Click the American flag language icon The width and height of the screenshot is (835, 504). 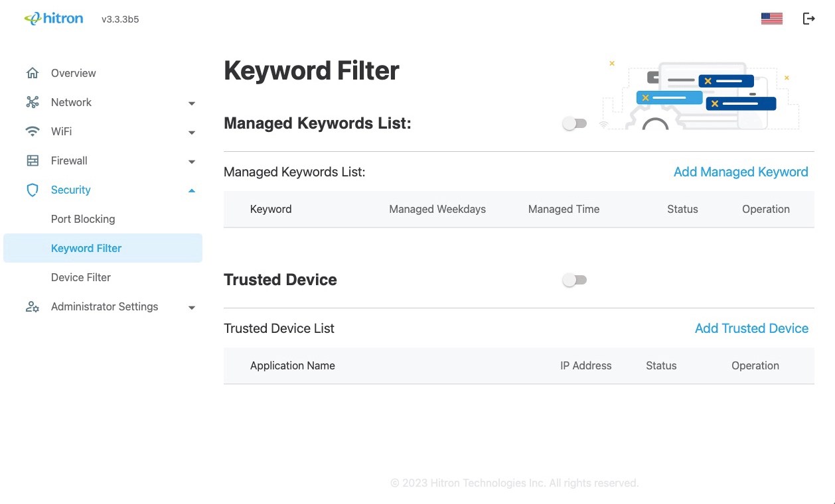pos(771,18)
